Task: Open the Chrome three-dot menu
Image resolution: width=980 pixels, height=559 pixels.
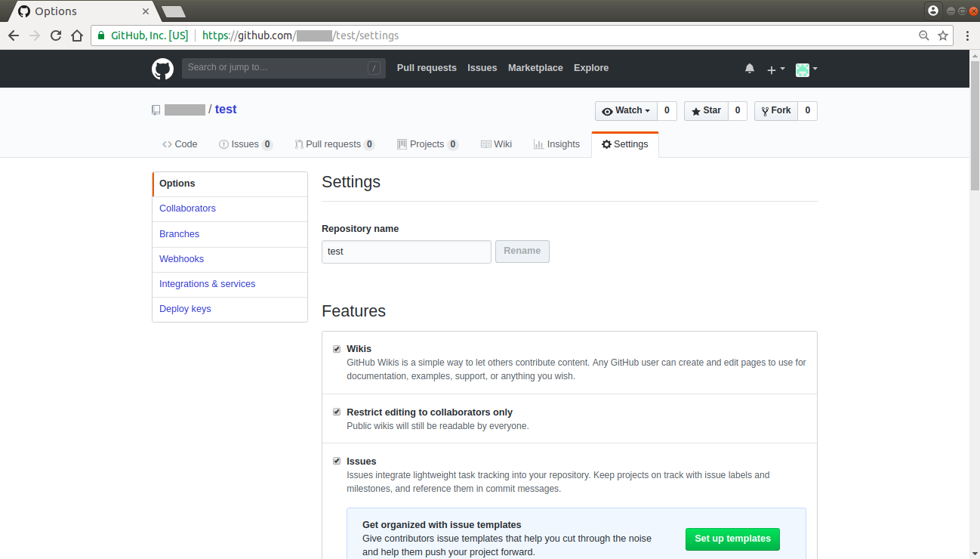Action: coord(967,36)
